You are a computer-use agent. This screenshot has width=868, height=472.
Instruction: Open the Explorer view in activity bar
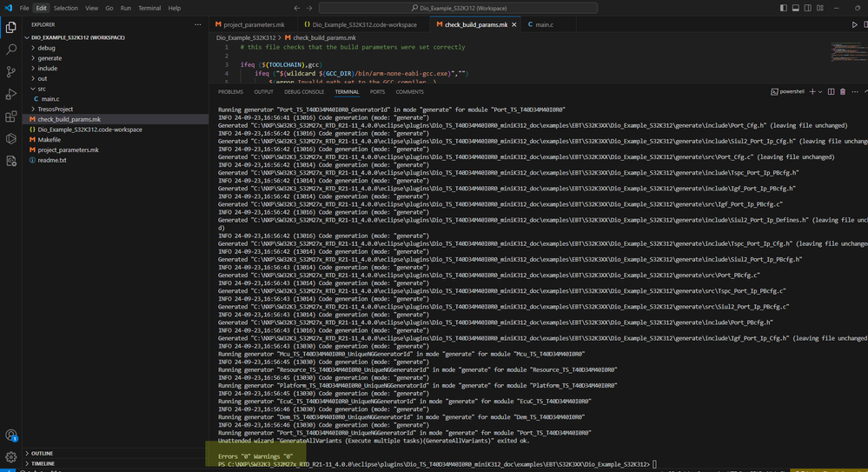pos(10,27)
